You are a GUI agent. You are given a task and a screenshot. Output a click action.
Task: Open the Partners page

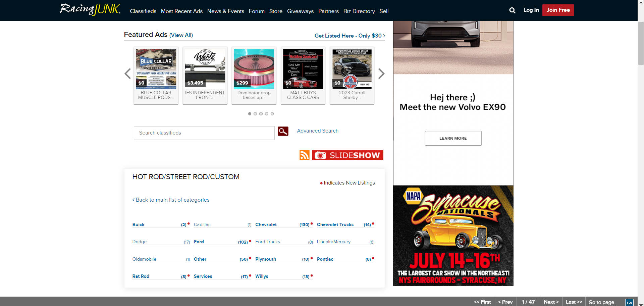pyautogui.click(x=328, y=11)
